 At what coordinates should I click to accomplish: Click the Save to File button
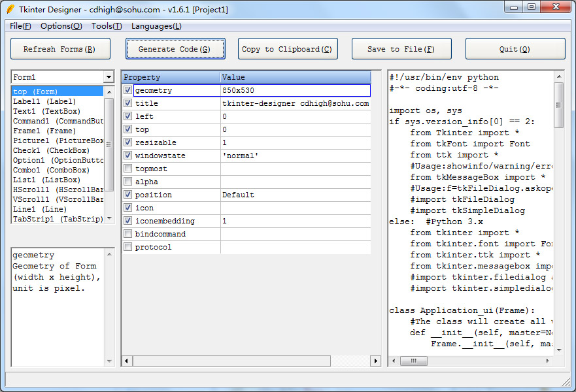[401, 48]
